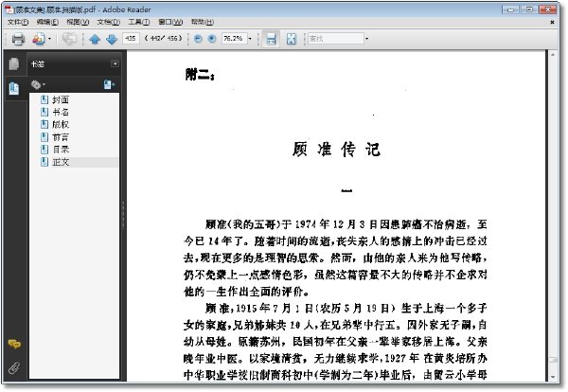The width and height of the screenshot is (568, 392).
Task: Click the heading 顾准传记 in the document
Action: point(336,150)
